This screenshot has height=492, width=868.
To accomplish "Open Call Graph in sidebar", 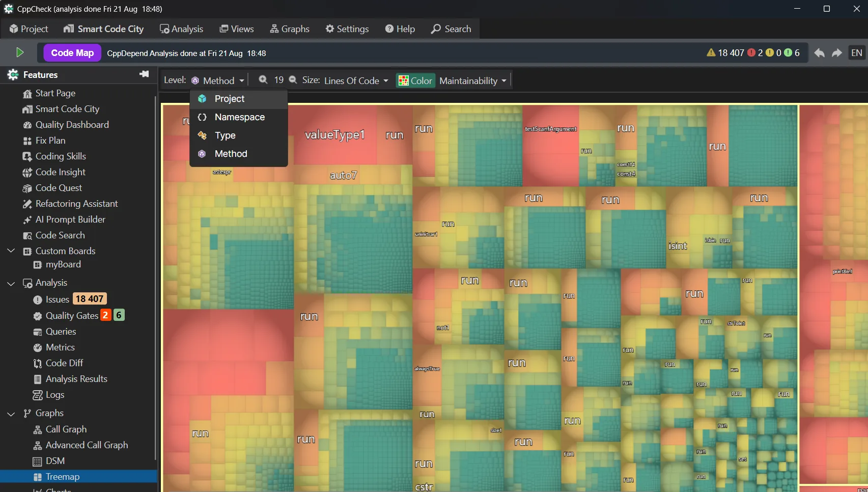I will pyautogui.click(x=66, y=429).
